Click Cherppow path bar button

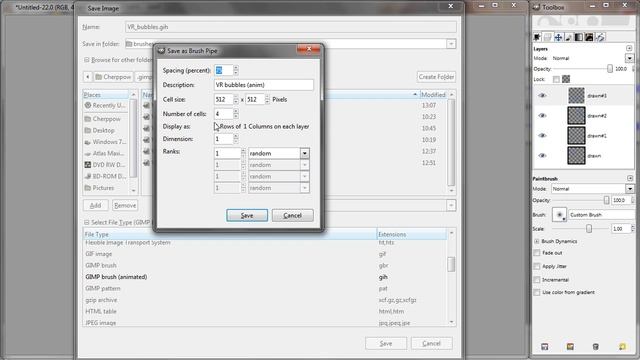tap(113, 77)
